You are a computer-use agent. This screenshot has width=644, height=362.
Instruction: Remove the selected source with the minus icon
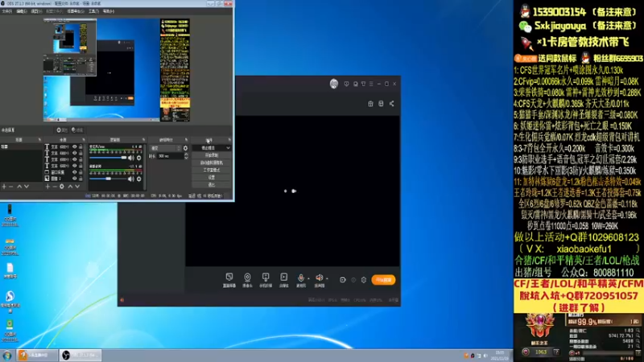click(55, 187)
